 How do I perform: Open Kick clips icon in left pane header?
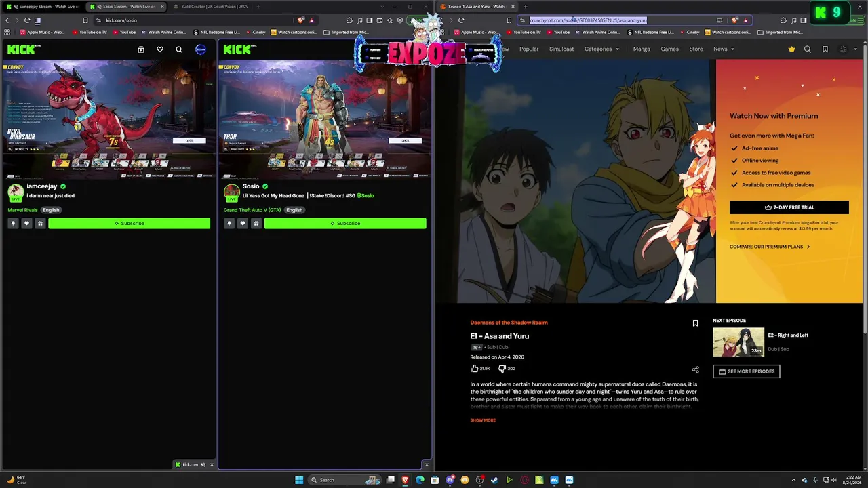pos(141,49)
